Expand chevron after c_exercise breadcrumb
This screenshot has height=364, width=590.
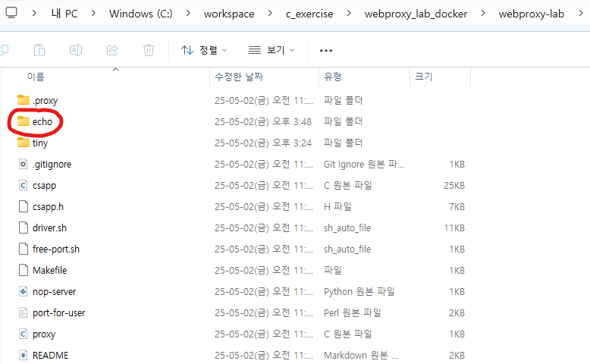tap(349, 13)
